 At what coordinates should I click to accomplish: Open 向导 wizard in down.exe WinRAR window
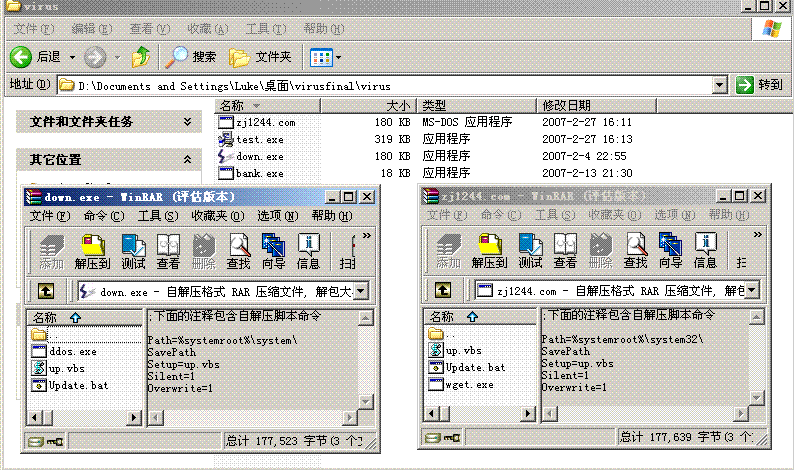[273, 251]
